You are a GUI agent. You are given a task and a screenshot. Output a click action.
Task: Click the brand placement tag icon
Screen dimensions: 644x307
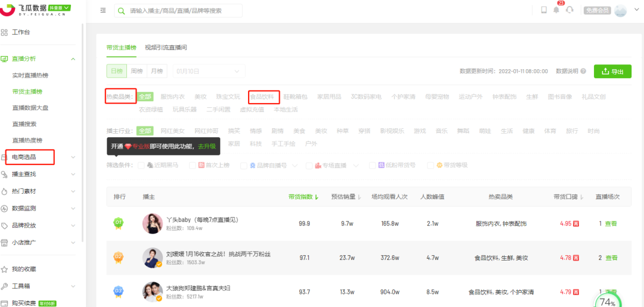(5, 225)
